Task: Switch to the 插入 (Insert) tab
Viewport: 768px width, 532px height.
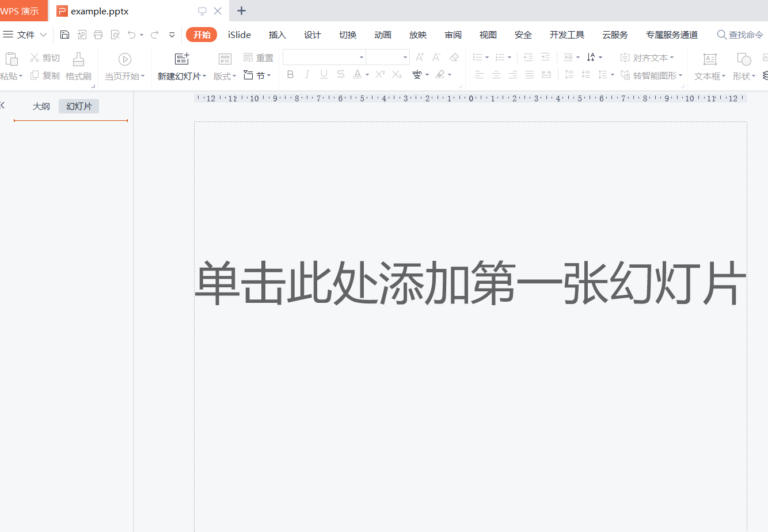Action: click(x=277, y=35)
